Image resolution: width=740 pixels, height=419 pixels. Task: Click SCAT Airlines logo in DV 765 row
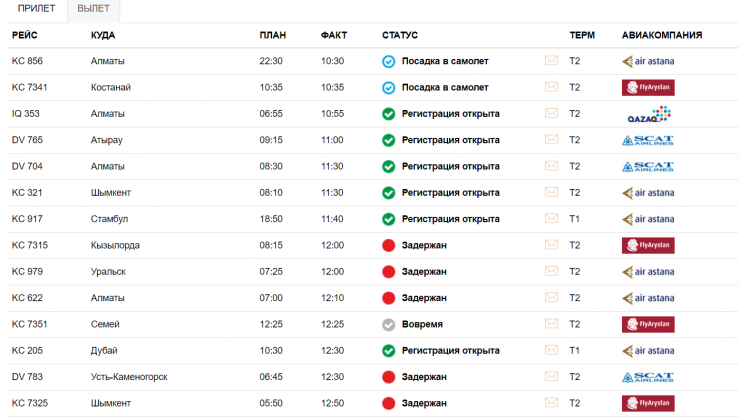click(648, 140)
